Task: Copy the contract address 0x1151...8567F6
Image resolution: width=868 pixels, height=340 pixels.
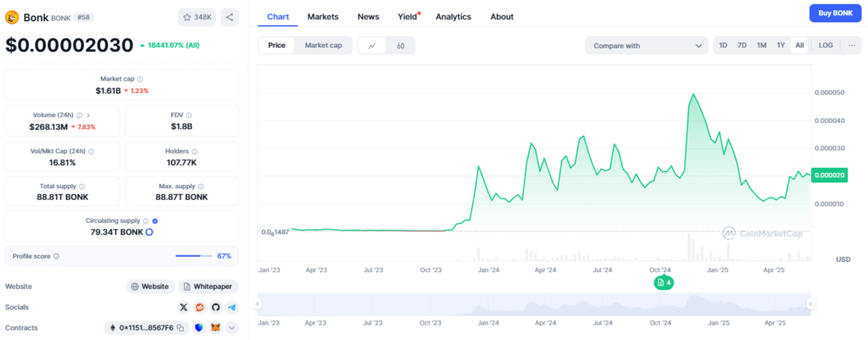Action: click(x=181, y=328)
